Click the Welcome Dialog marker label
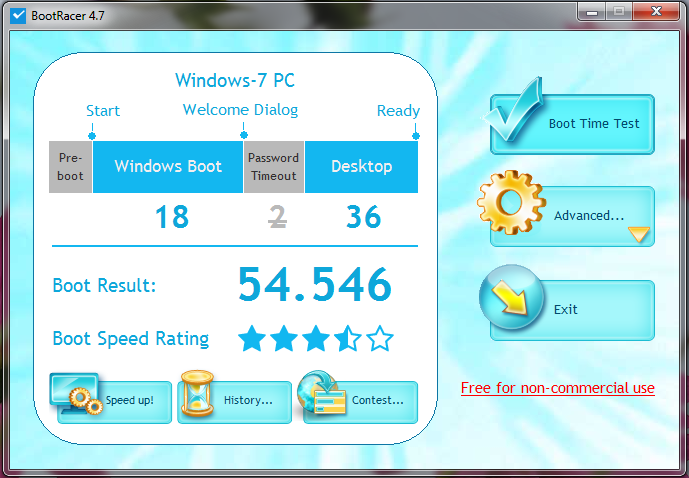The height and width of the screenshot is (478, 689). tap(240, 109)
